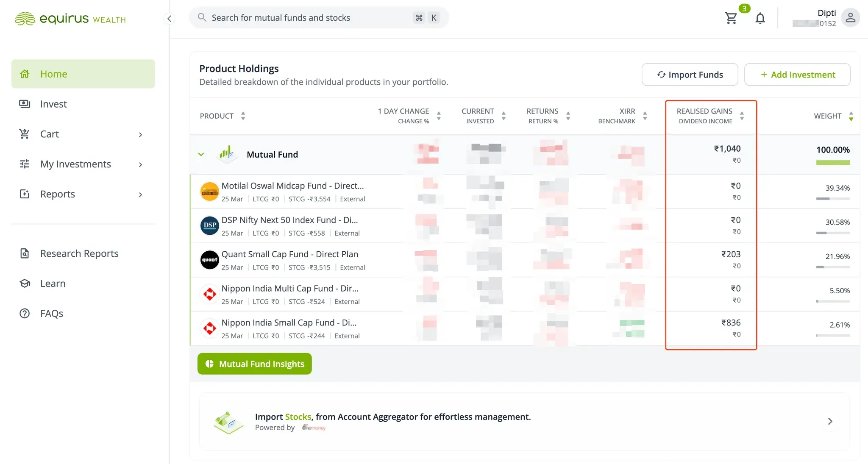This screenshot has height=464, width=868.
Task: Click the STCG -₹3,554 label
Action: point(309,199)
